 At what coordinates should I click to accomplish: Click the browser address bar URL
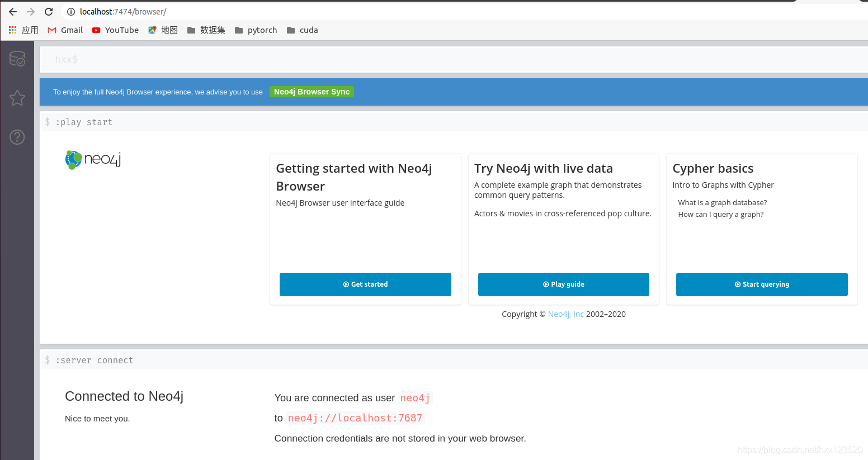click(x=123, y=12)
